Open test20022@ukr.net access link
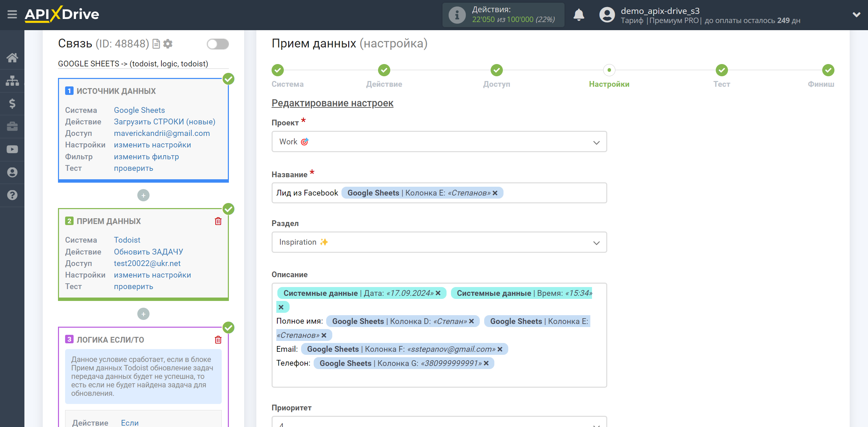Screen dimensions: 868x427 coord(147,263)
